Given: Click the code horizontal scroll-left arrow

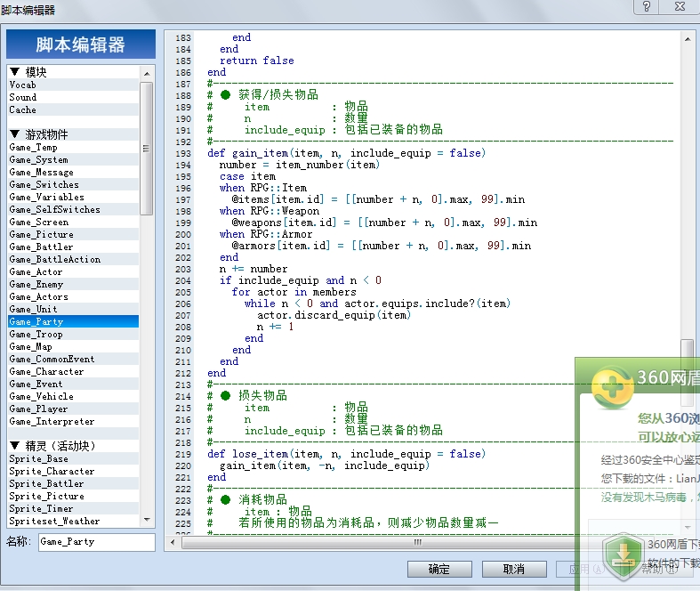Looking at the screenshot, I should pos(173,542).
